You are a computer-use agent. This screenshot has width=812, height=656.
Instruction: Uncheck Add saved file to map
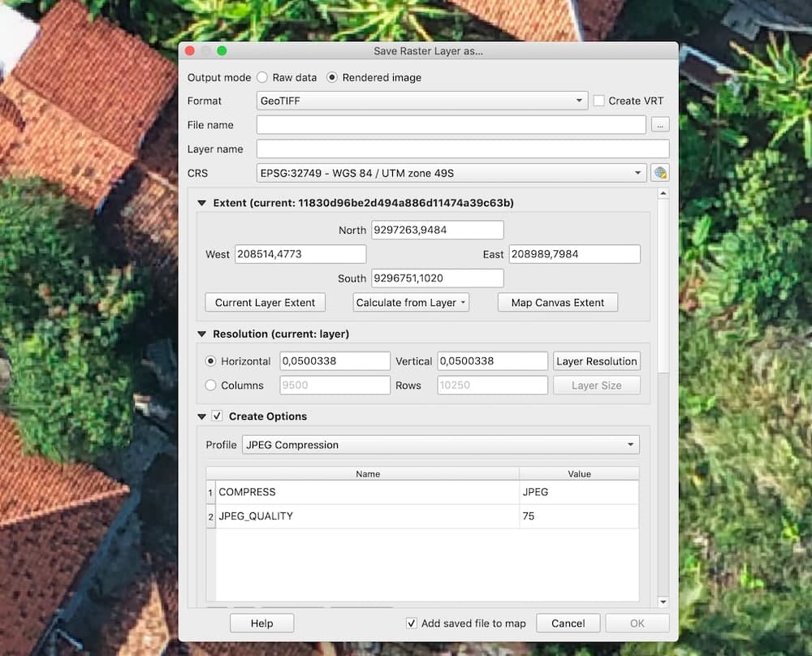[x=411, y=623]
